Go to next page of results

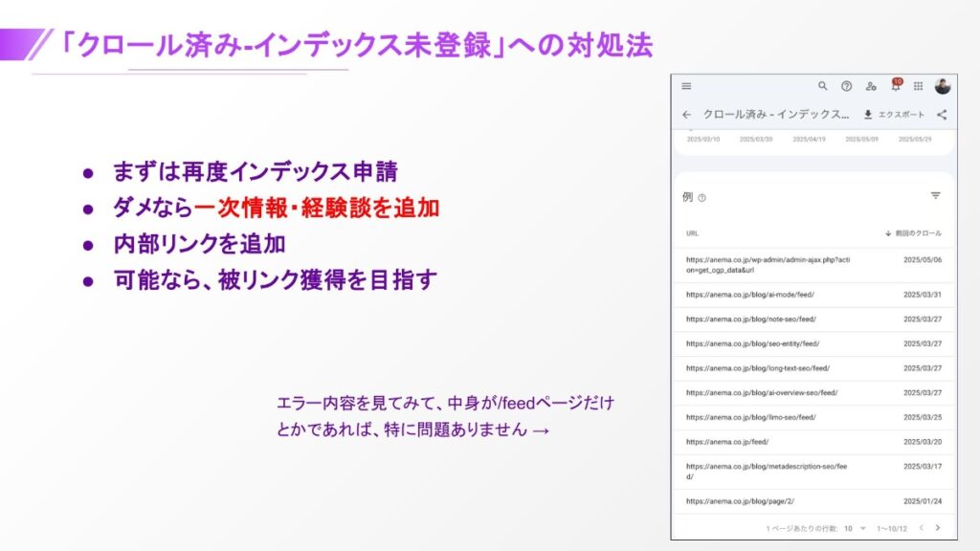938,528
